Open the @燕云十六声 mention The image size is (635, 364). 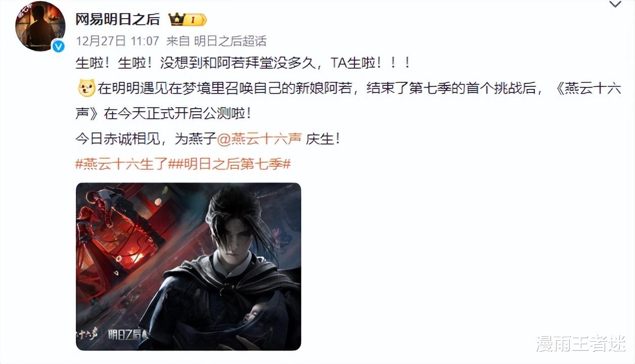[x=259, y=139]
